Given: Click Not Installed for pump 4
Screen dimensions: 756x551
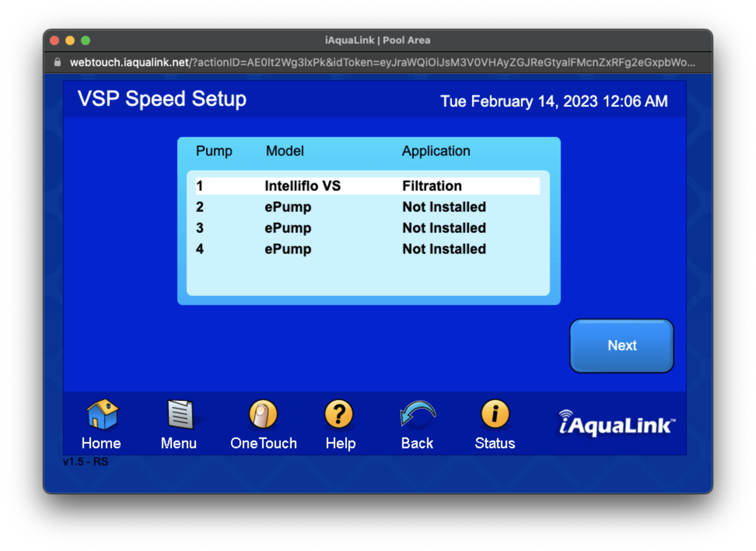Looking at the screenshot, I should click(x=444, y=249).
